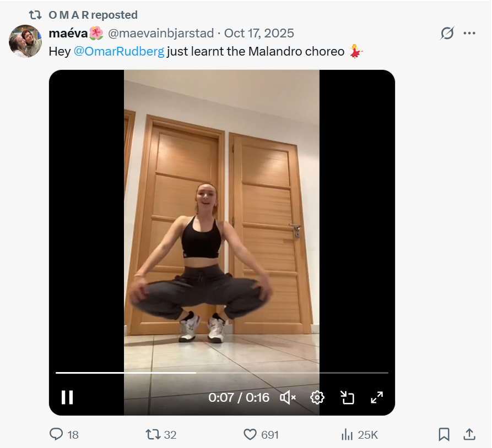Open the video settings gear
The height and width of the screenshot is (448, 492).
tap(317, 397)
